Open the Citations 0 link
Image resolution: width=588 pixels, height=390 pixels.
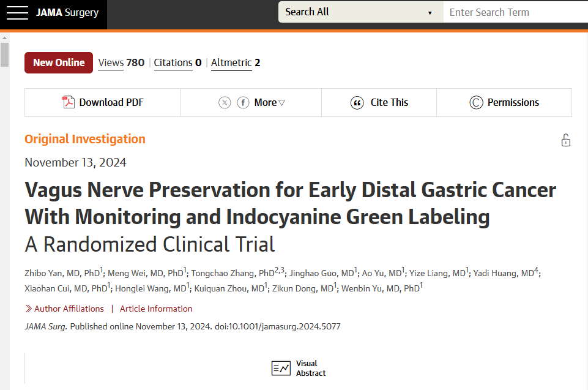point(178,62)
